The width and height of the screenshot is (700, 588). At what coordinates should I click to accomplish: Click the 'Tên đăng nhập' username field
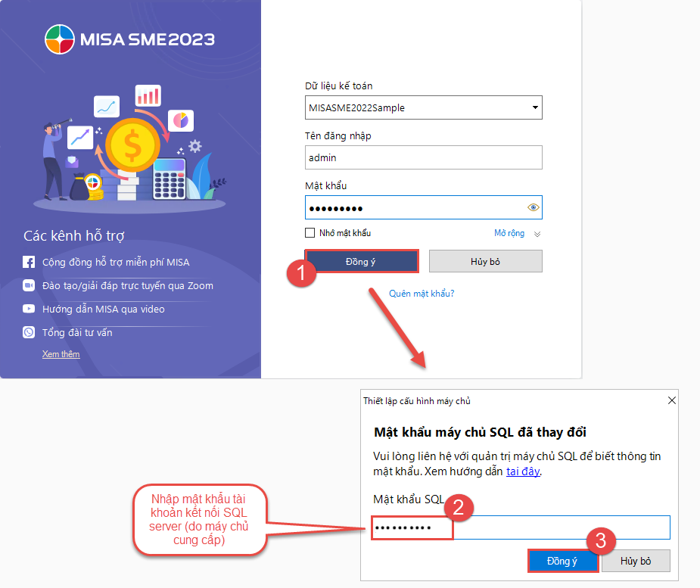tap(423, 157)
